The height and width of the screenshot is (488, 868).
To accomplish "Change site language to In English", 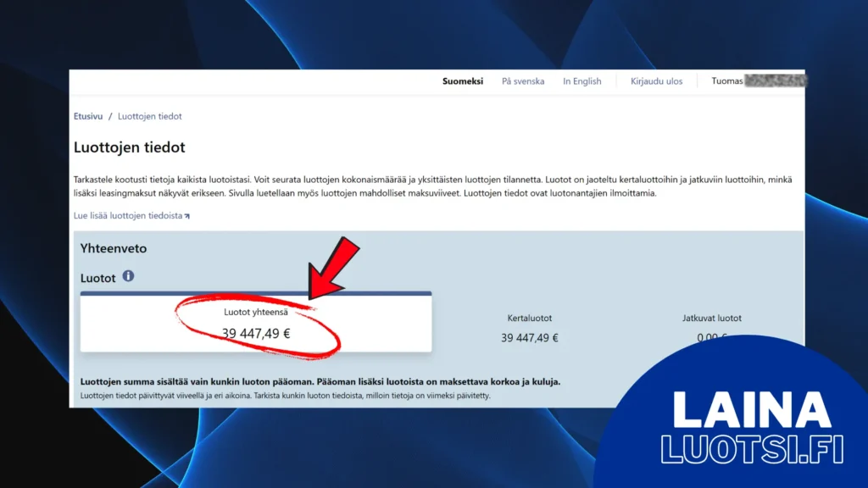I will tap(581, 81).
